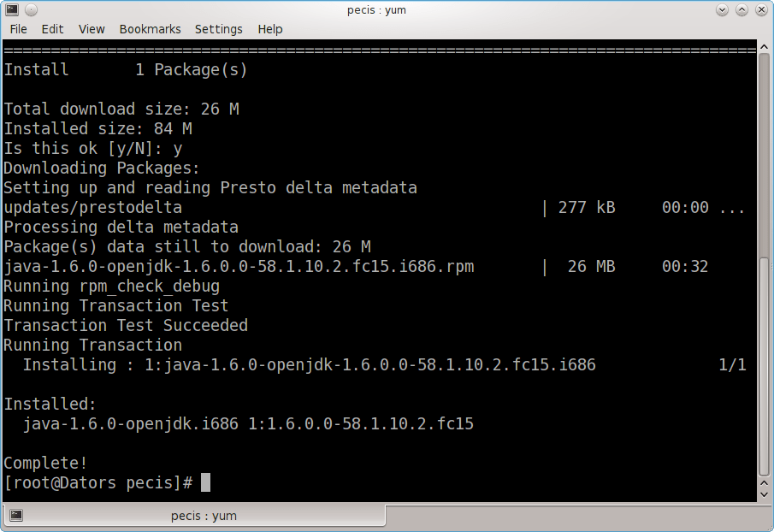The width and height of the screenshot is (774, 532).
Task: Click 'updates/prestodelta' text
Action: pos(93,207)
